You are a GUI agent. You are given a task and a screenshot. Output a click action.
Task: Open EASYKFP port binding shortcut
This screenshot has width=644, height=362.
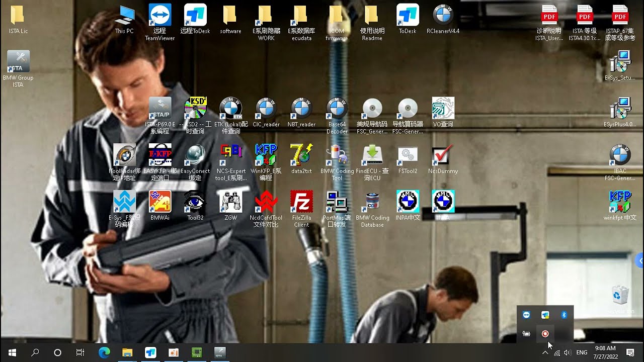[160, 162]
